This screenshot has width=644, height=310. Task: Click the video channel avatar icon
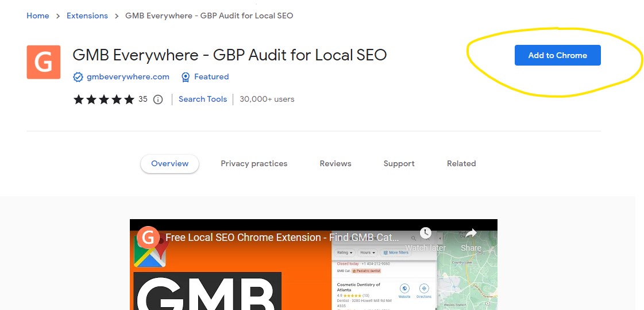click(148, 237)
